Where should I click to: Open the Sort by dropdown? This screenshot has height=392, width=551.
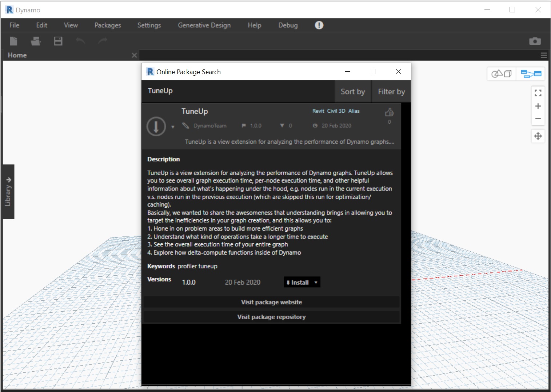(x=353, y=92)
